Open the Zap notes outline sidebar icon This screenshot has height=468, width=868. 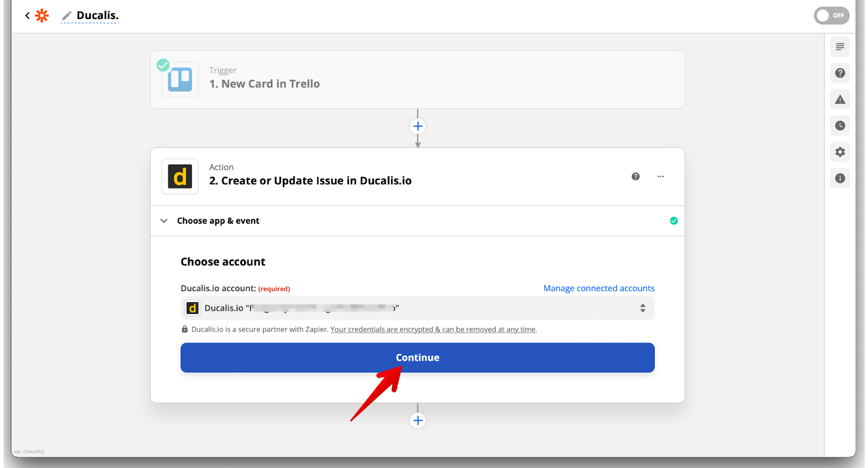click(840, 47)
